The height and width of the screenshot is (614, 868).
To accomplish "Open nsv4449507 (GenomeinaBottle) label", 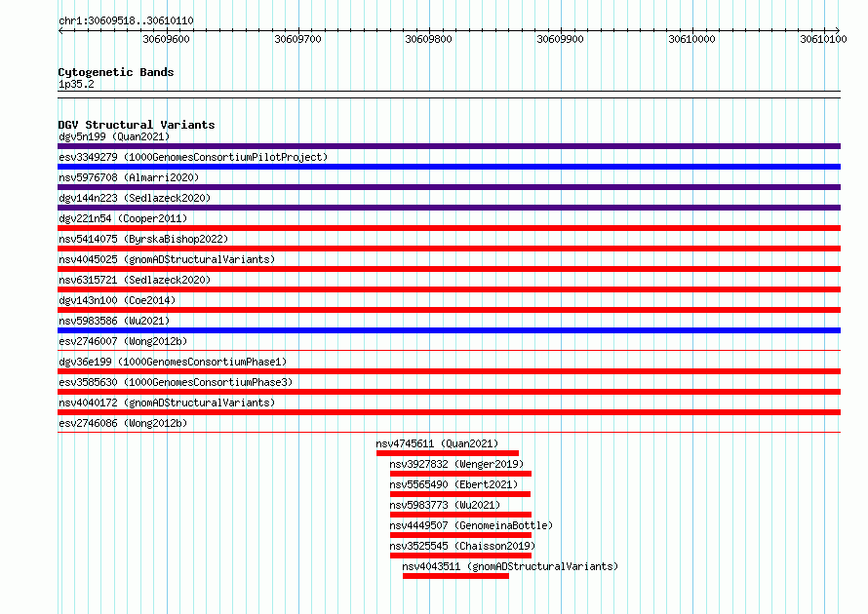I will 471,525.
